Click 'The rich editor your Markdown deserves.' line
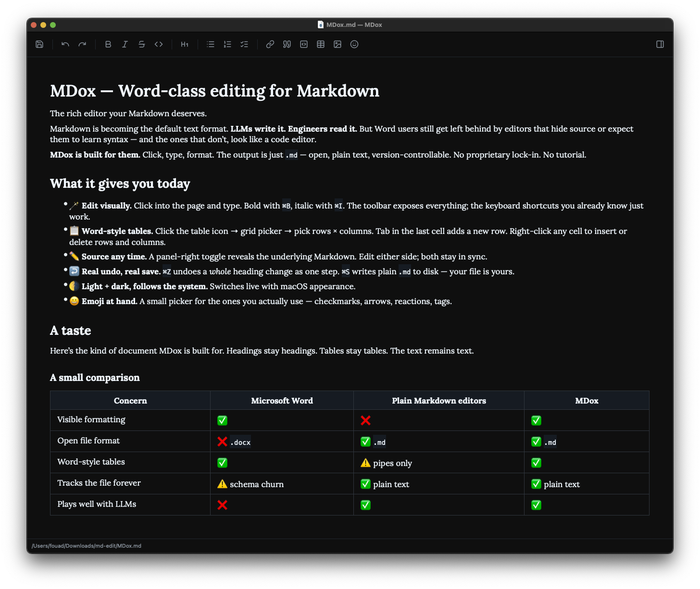700x589 pixels. (x=128, y=113)
